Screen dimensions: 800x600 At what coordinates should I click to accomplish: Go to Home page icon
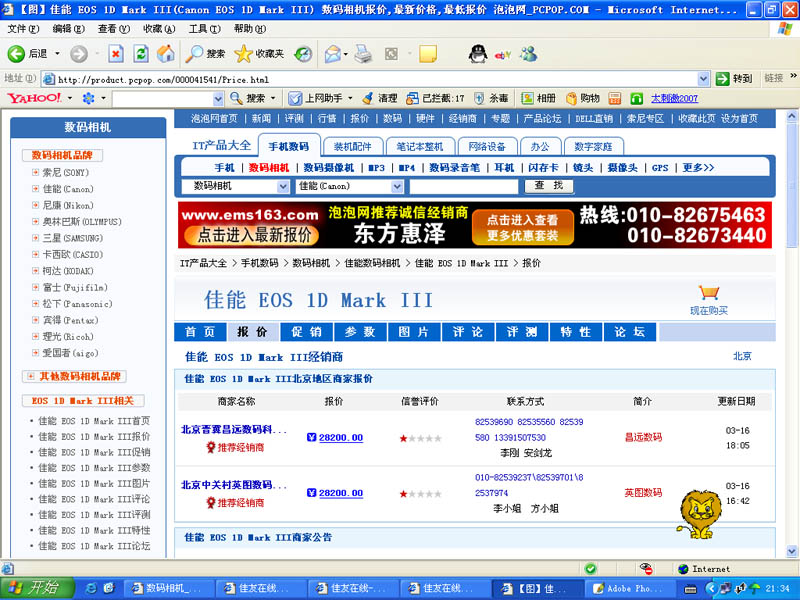pyautogui.click(x=165, y=54)
